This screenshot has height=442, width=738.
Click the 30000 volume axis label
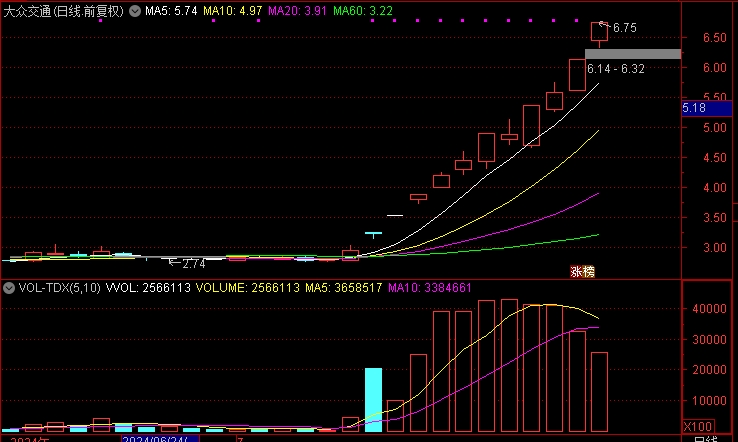click(x=709, y=340)
